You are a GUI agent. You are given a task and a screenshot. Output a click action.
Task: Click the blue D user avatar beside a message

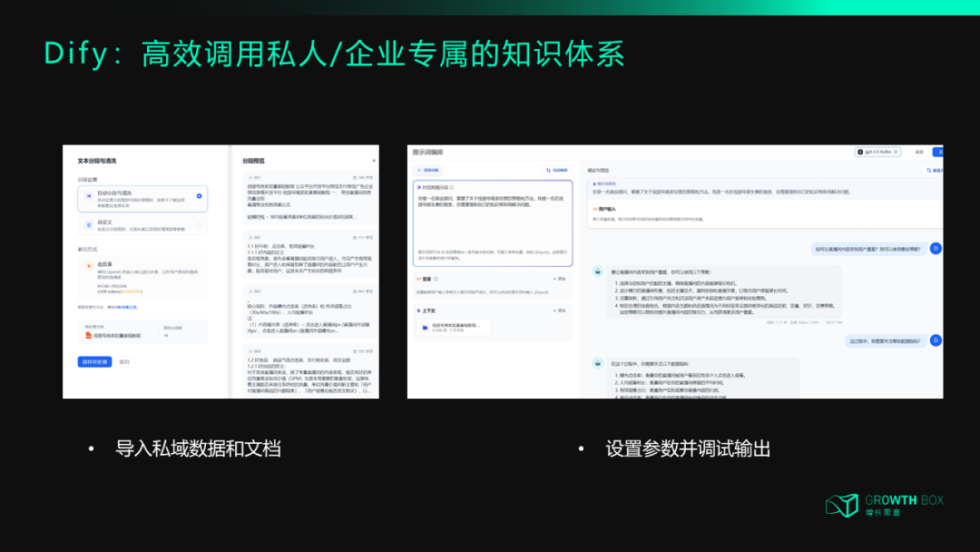click(x=936, y=246)
